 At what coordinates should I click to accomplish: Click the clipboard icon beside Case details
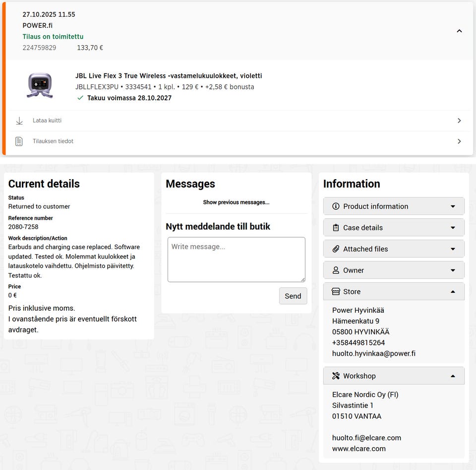(336, 228)
